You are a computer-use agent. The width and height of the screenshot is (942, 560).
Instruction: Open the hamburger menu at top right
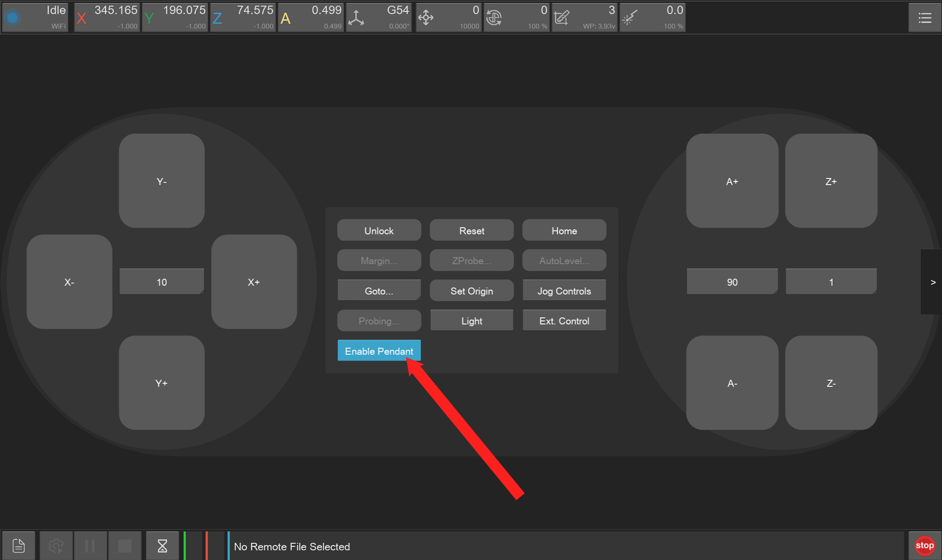(x=924, y=18)
